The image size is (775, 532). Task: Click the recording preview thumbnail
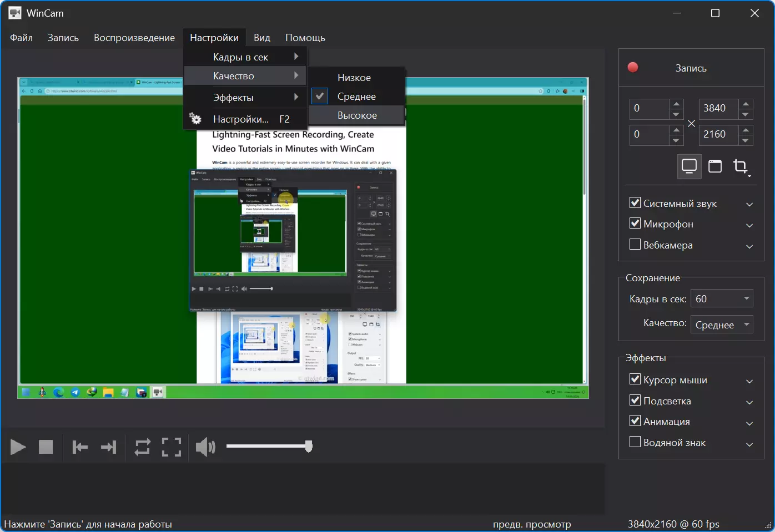coord(303,238)
